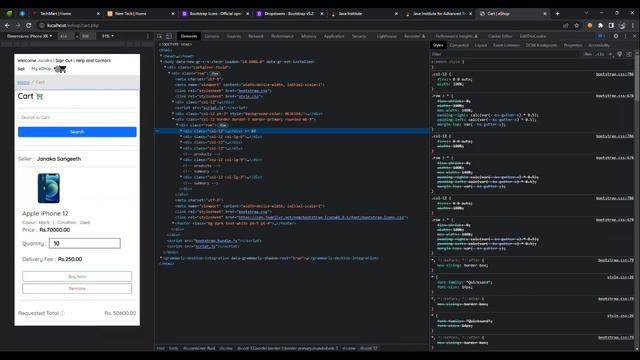Collapse the container-fluid div node

pyautogui.click(x=165, y=67)
